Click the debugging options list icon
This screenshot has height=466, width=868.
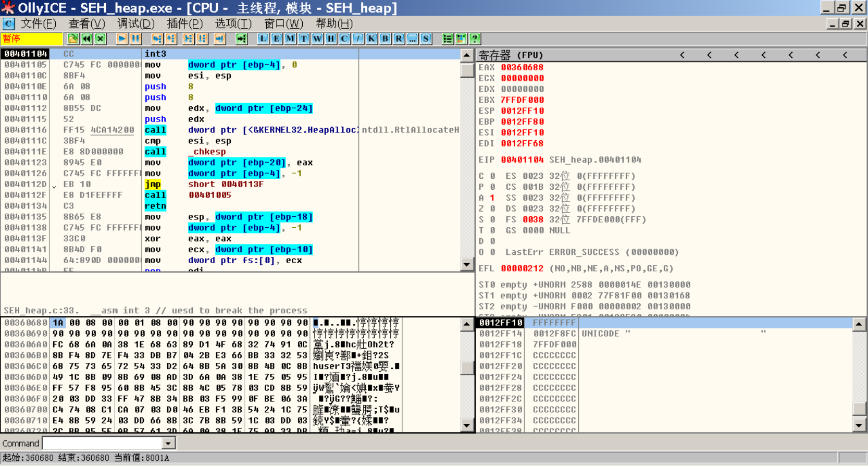coord(448,39)
